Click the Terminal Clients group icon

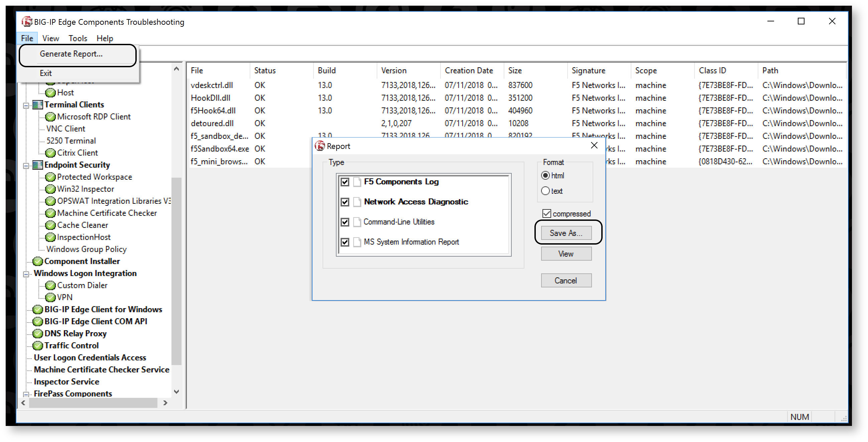point(38,105)
